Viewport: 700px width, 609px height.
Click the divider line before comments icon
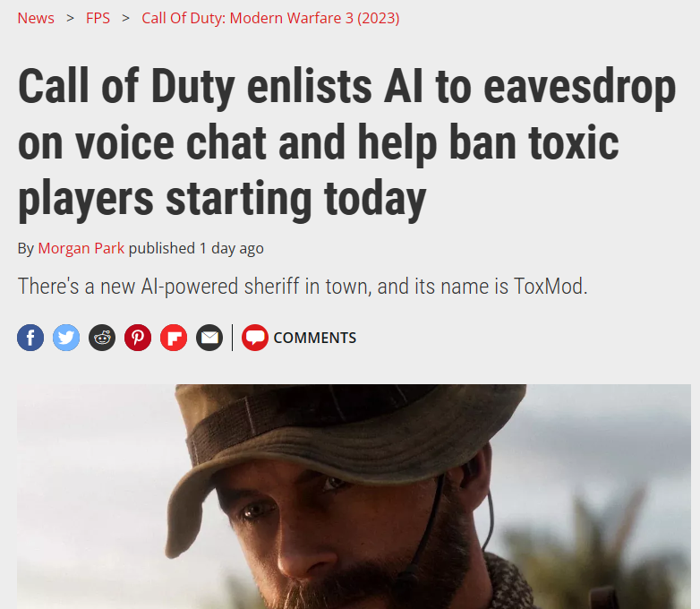click(x=232, y=338)
